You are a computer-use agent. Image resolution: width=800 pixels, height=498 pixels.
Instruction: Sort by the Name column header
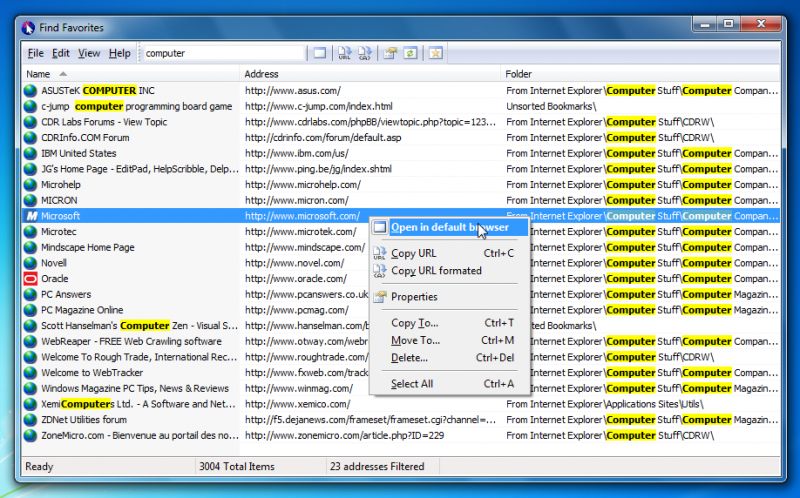coord(131,74)
